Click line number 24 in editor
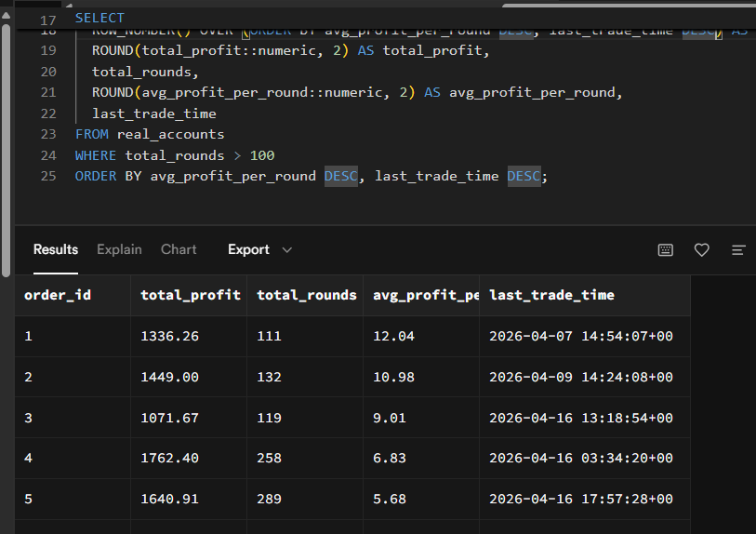756x534 pixels. [x=48, y=155]
